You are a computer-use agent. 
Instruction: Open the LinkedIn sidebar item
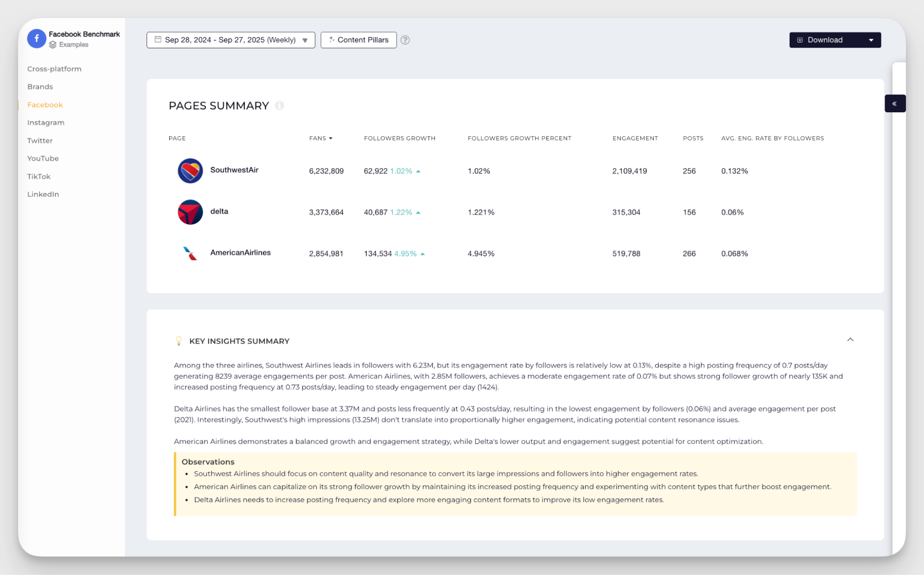coord(43,194)
